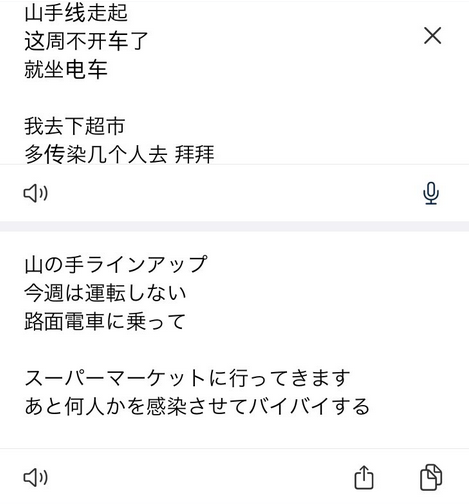Play audio of the Chinese source text
Viewport: 469px width, 504px height.
[x=35, y=193]
